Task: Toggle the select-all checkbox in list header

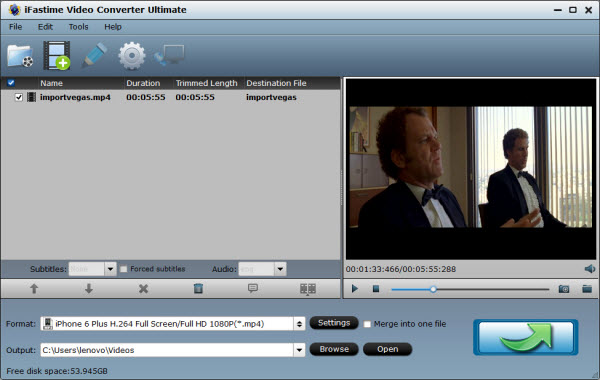Action: (x=11, y=83)
